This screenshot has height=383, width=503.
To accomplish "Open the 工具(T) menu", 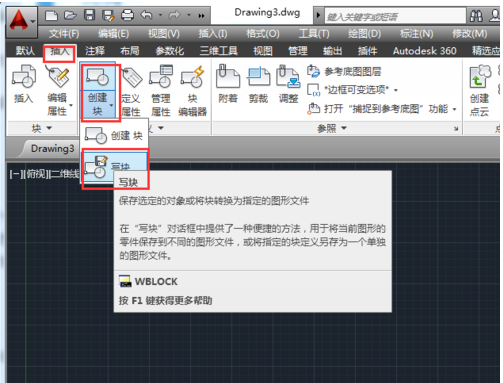I will (x=314, y=34).
